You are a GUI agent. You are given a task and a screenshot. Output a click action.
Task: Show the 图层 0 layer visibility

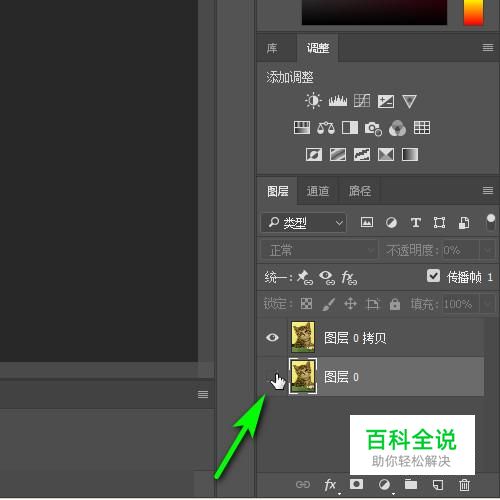[x=272, y=377]
